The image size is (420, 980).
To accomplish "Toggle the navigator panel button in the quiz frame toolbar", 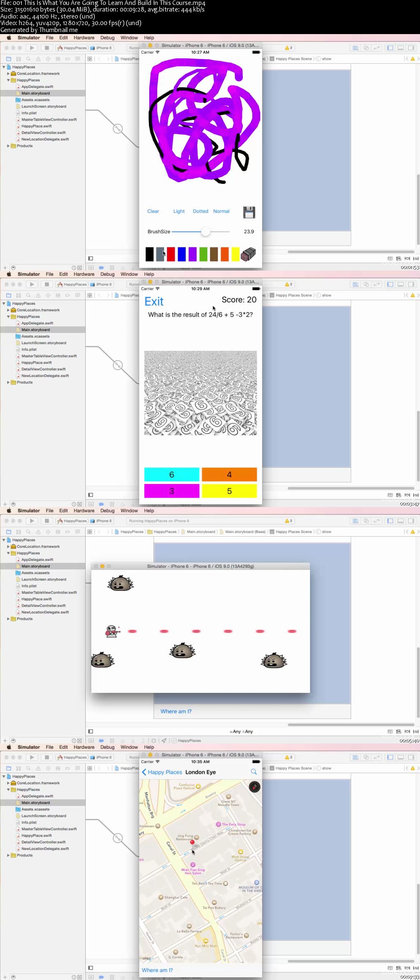I will [x=390, y=285].
